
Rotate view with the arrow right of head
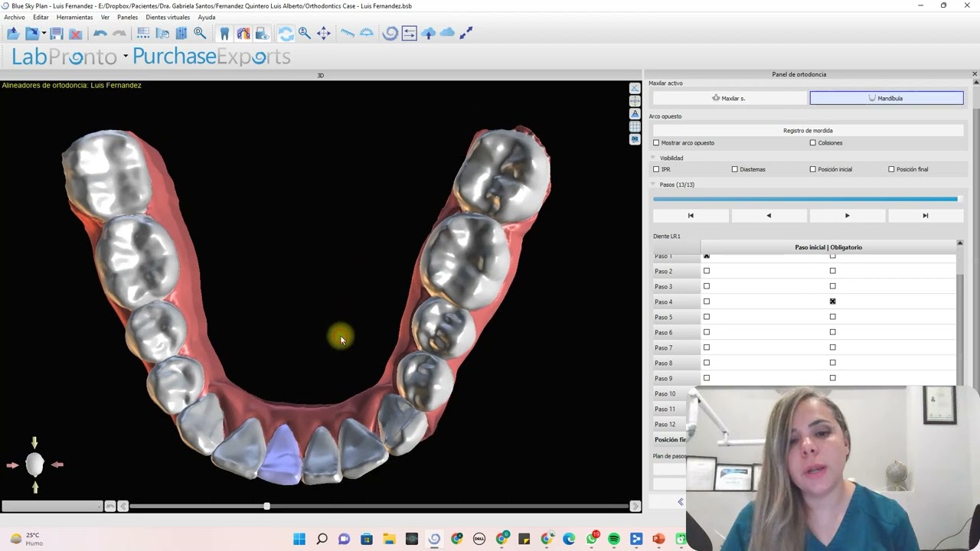tap(57, 465)
